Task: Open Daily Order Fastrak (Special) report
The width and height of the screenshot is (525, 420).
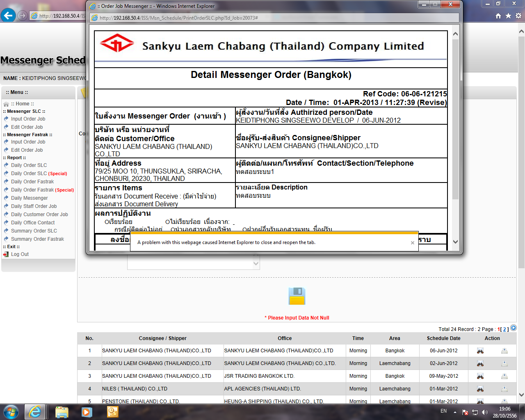Action: pos(42,190)
